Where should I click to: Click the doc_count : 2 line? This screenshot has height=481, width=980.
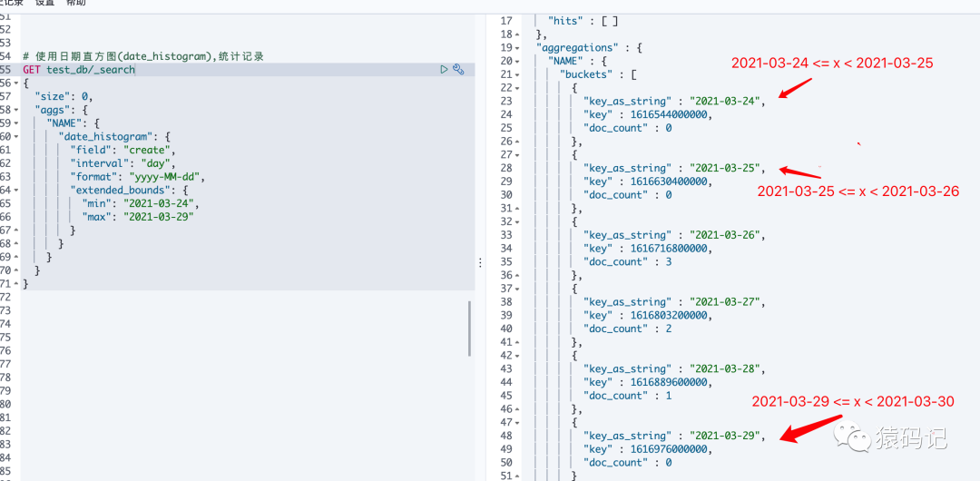[627, 329]
